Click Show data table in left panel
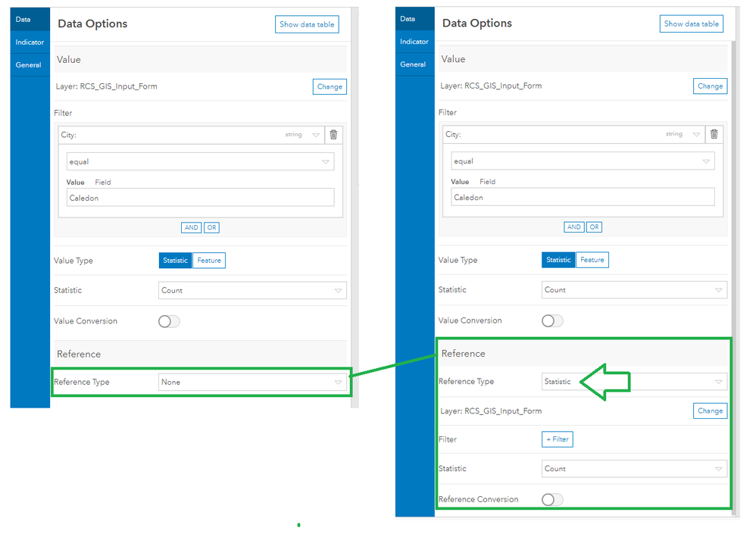 307,24
